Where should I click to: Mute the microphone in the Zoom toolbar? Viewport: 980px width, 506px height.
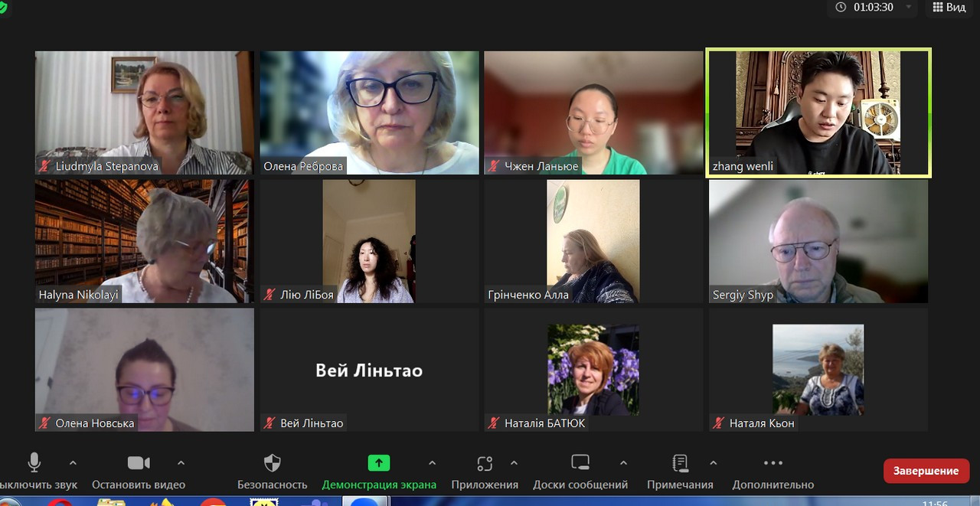click(34, 462)
